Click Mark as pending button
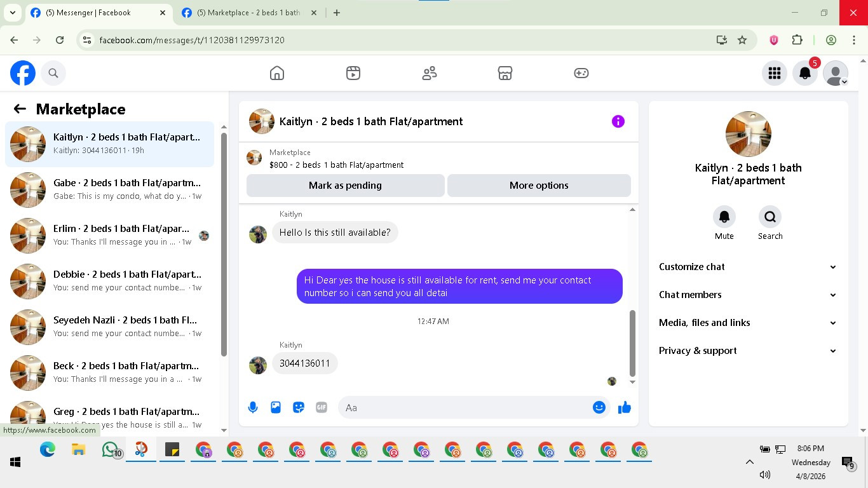 pos(345,186)
